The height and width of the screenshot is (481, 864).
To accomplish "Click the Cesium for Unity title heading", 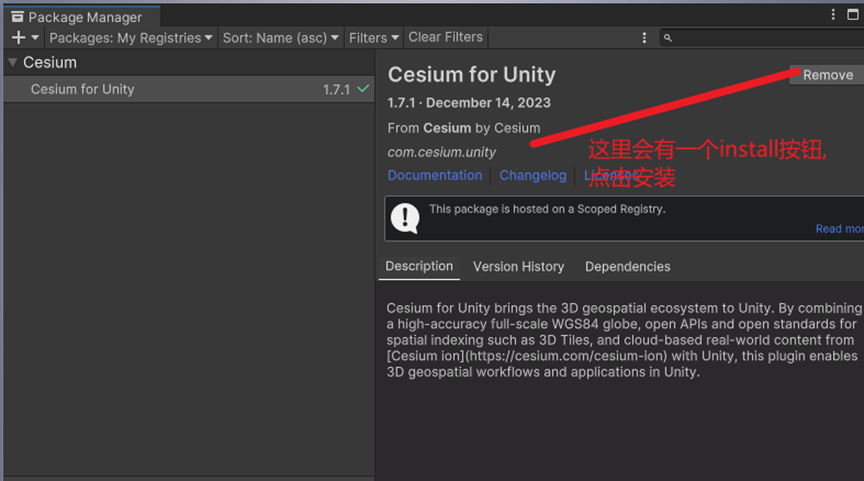I will pos(472,75).
